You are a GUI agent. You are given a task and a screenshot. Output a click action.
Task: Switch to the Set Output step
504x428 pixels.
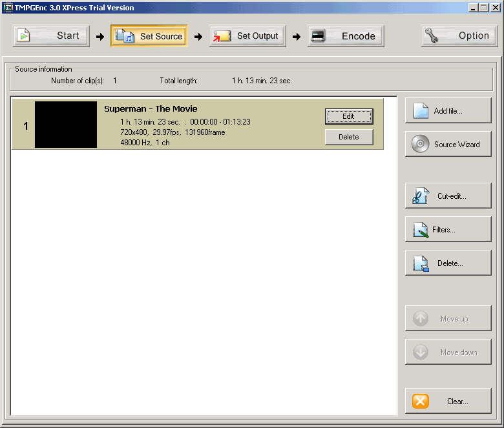247,36
